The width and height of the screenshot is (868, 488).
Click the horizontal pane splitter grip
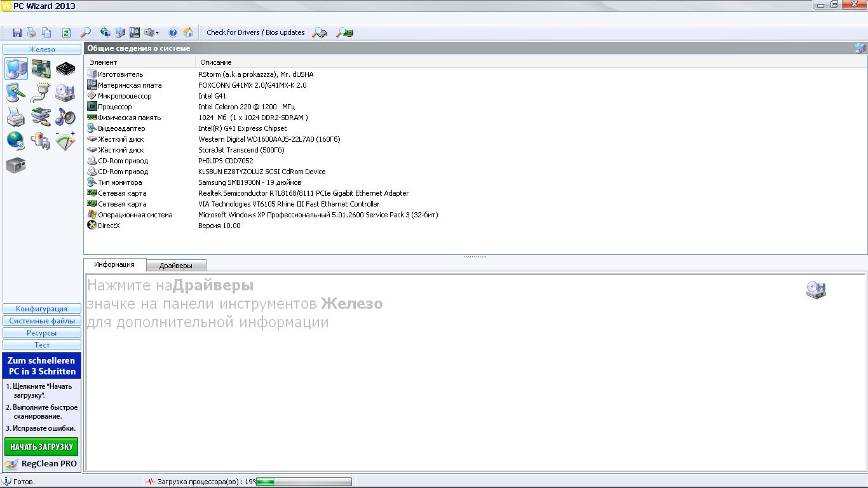tap(475, 257)
